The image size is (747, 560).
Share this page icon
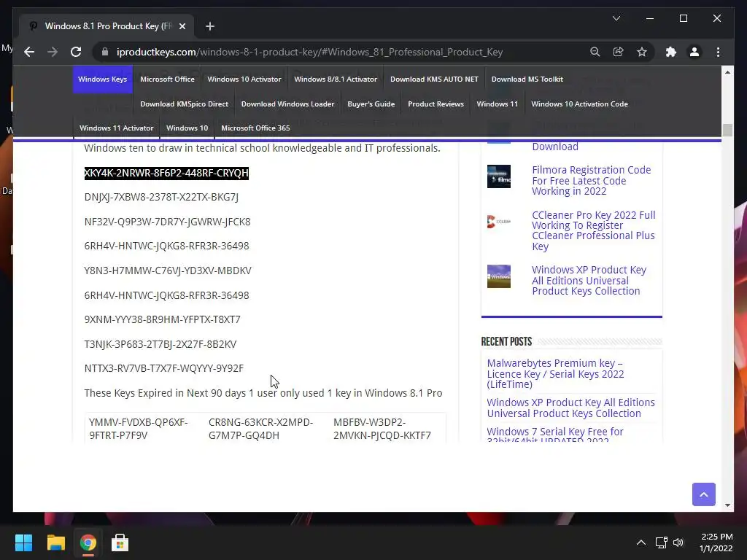tap(619, 52)
